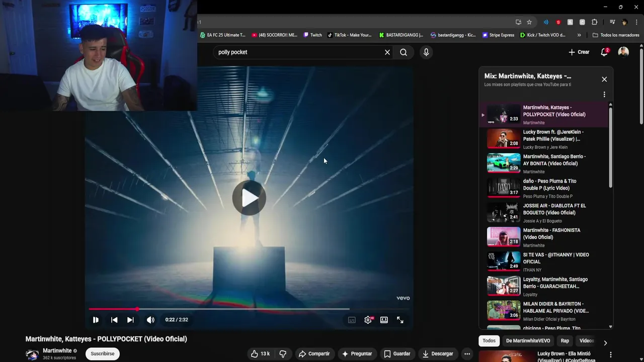Play Martinwhite, Katteyes - POLLYPOCKET from the mix
This screenshot has width=644, height=362.
click(x=543, y=115)
